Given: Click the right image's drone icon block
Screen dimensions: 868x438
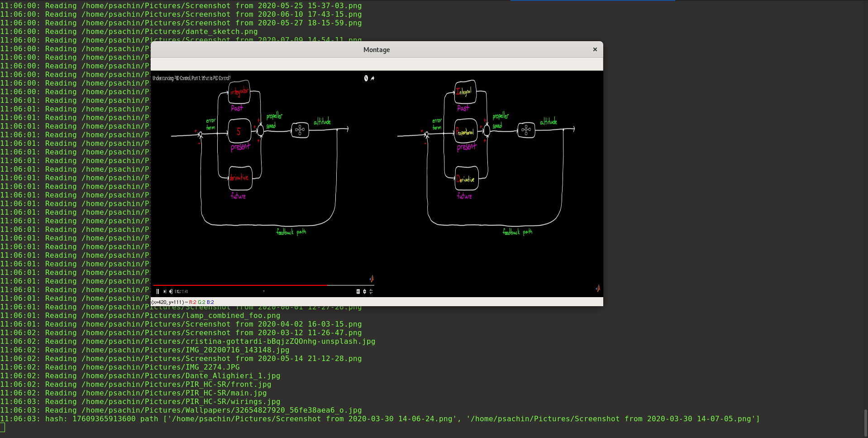Looking at the screenshot, I should click(526, 130).
